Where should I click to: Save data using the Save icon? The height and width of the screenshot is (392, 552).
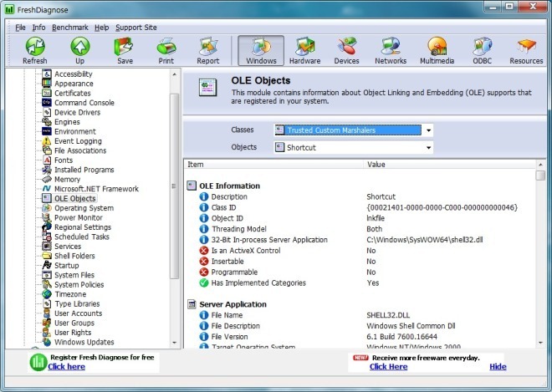(x=125, y=51)
